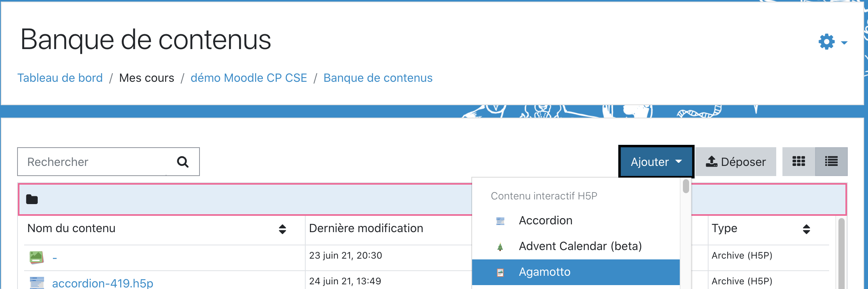Open the accordion-419.h5p link
The height and width of the screenshot is (289, 868).
[103, 283]
